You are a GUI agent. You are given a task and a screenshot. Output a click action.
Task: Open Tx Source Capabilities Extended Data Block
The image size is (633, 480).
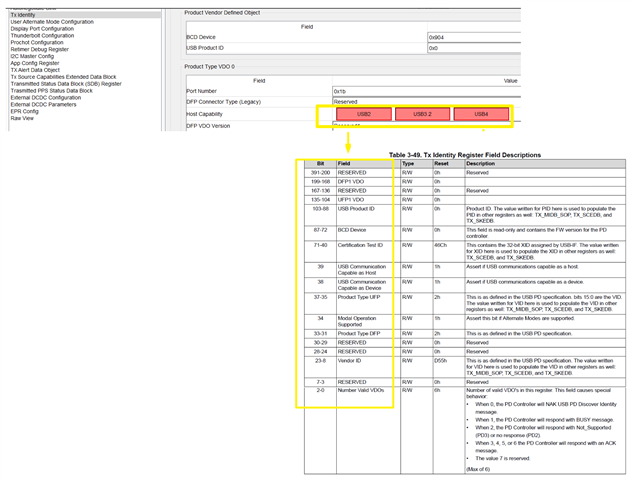point(63,77)
